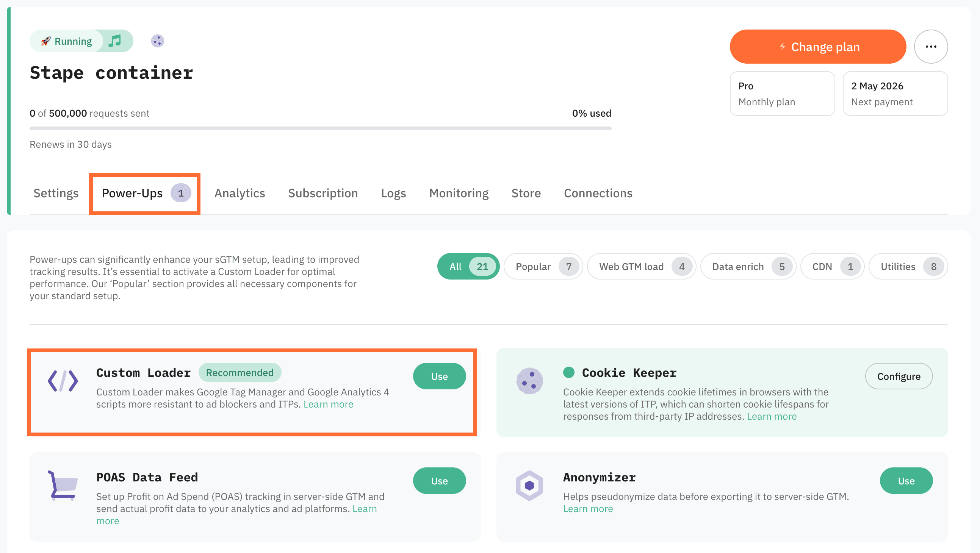
Task: Click the cookie icon near the Running badge
Action: pos(157,41)
